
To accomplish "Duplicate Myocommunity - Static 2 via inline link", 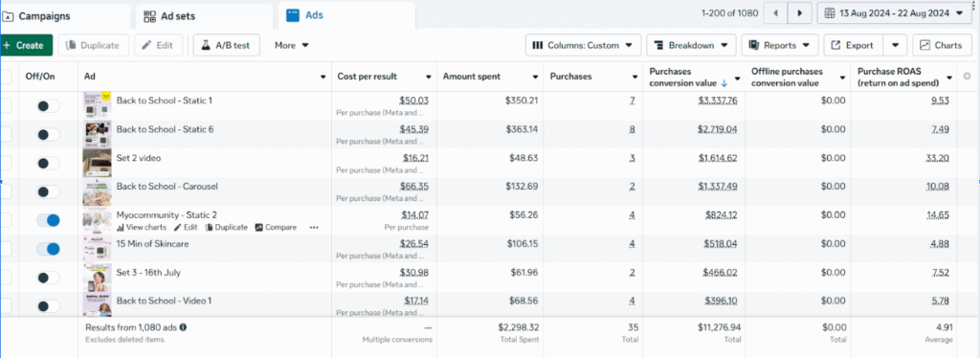I will coord(227,228).
